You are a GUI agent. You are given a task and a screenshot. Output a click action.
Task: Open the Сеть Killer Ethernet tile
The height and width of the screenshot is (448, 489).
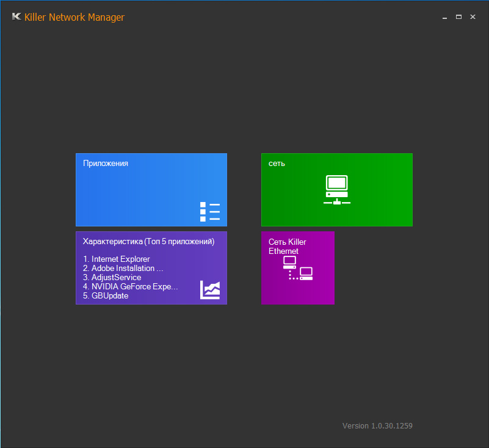click(x=298, y=268)
